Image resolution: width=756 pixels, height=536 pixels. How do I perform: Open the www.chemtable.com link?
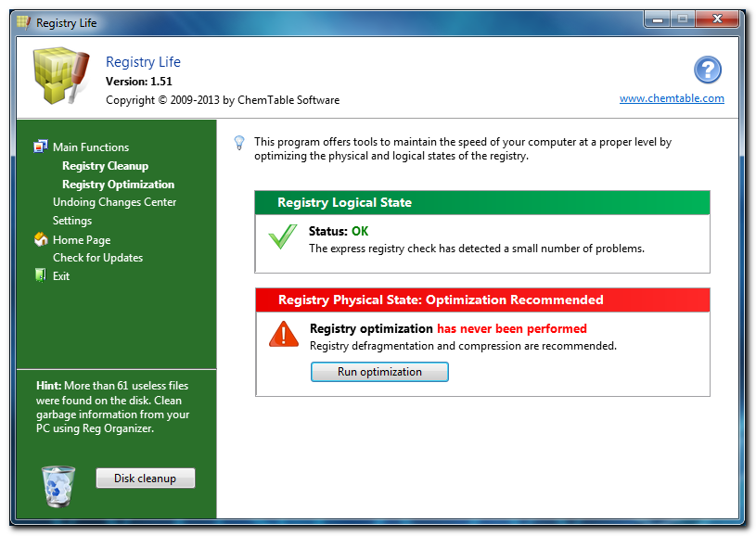point(672,98)
